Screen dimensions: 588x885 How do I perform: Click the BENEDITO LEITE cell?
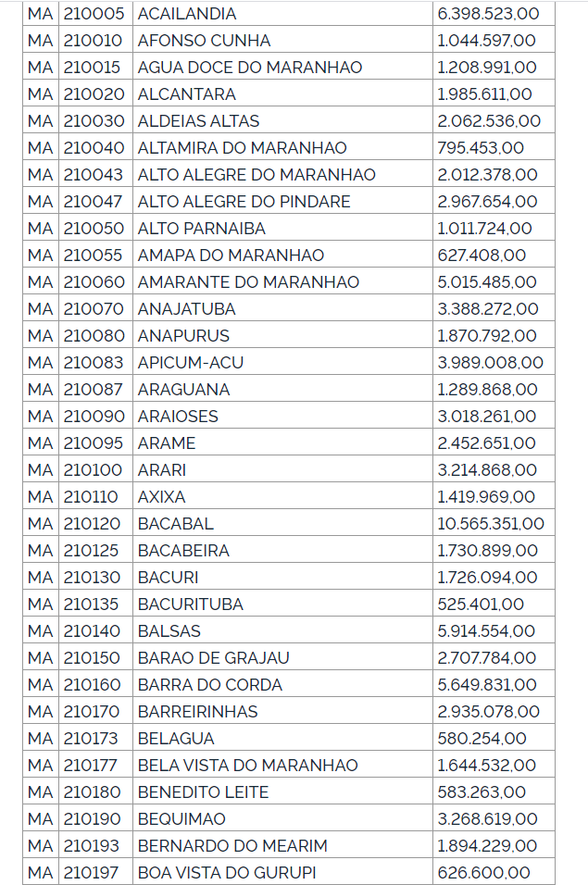(203, 792)
